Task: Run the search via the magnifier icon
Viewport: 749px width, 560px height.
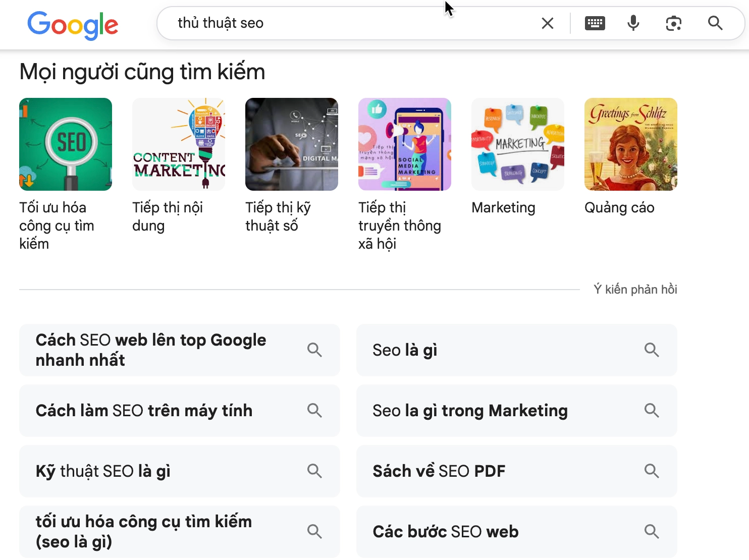Action: coord(715,23)
